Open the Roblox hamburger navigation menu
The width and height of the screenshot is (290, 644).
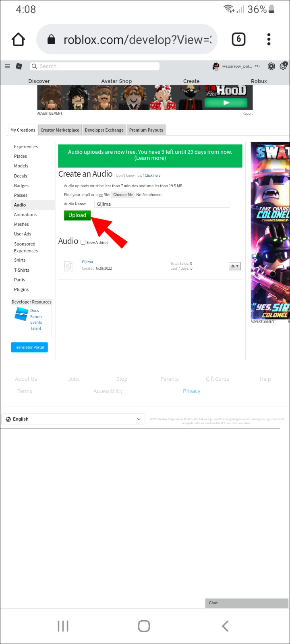pos(7,66)
